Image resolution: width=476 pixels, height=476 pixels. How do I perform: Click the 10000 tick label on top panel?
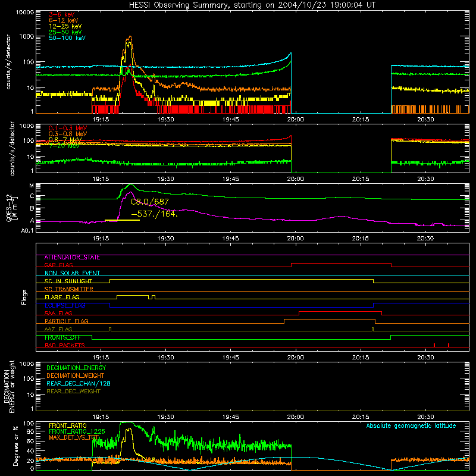(25, 12)
